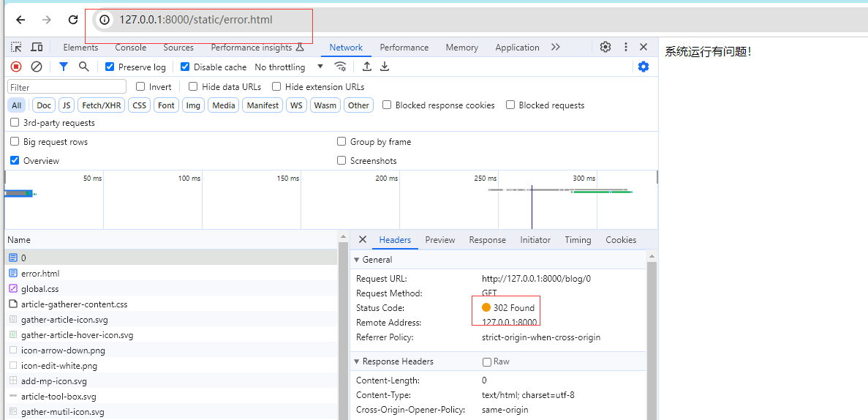The width and height of the screenshot is (868, 420).
Task: Open Performance insights tab
Action: click(257, 47)
